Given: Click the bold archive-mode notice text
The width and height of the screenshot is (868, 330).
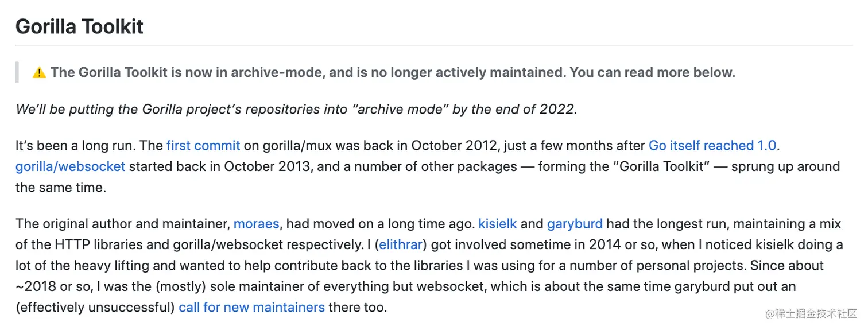Looking at the screenshot, I should pos(393,73).
